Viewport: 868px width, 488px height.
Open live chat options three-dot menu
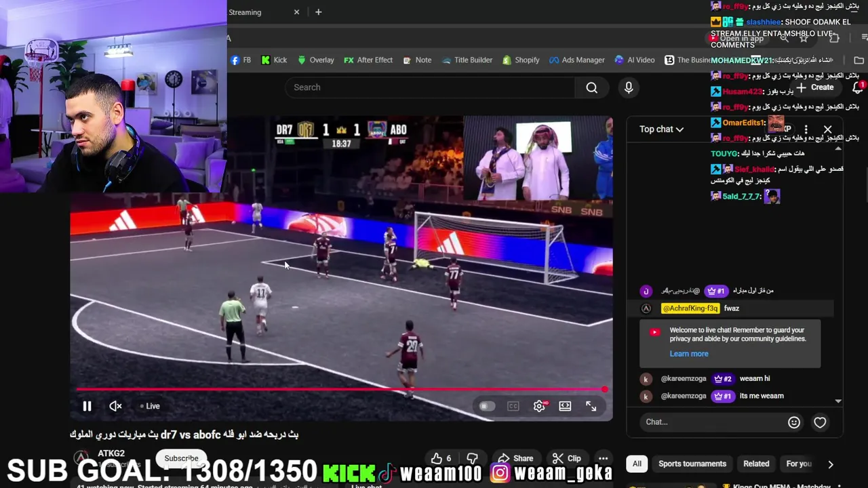pyautogui.click(x=806, y=129)
